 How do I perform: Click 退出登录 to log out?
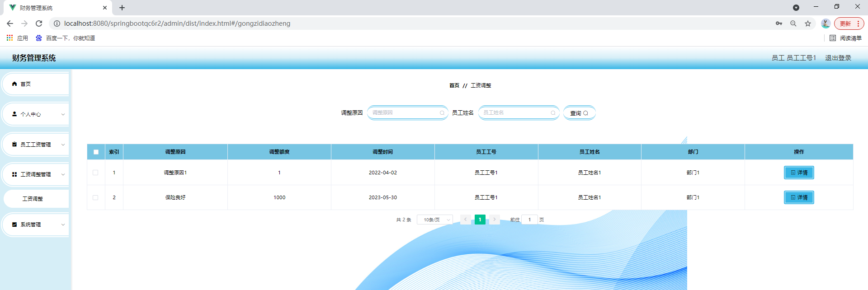click(838, 58)
